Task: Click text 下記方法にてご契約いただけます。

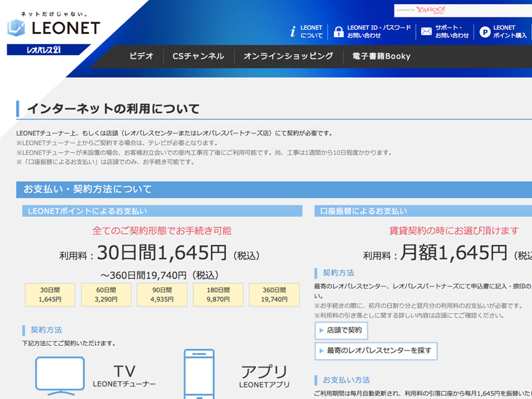Action: (69, 343)
